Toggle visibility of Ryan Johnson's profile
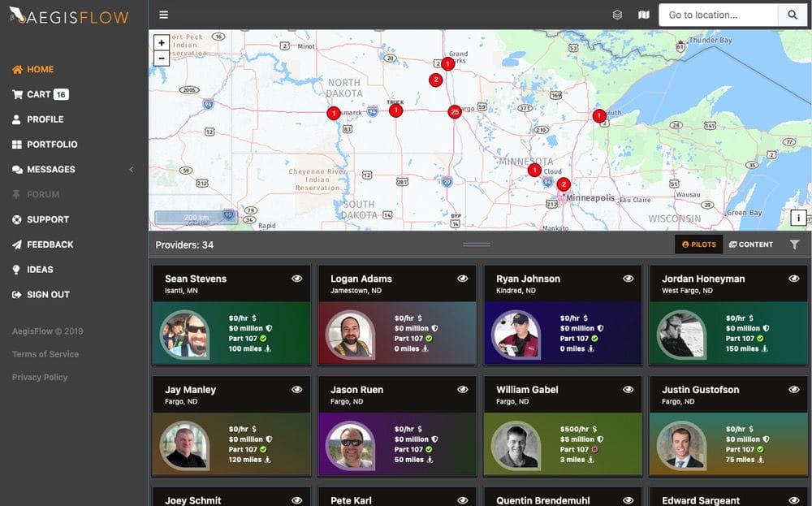The height and width of the screenshot is (506, 812). point(628,278)
